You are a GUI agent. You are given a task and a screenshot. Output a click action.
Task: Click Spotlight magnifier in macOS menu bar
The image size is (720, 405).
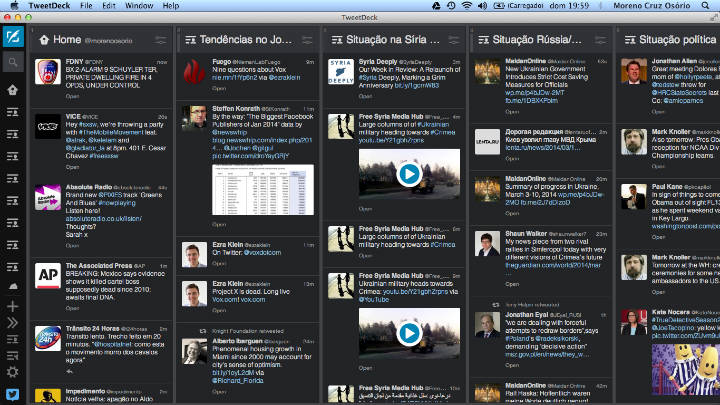[x=705, y=6]
